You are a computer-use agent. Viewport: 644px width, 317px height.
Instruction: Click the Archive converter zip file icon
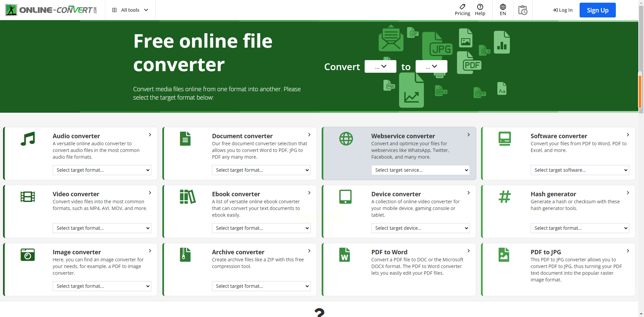(x=185, y=255)
